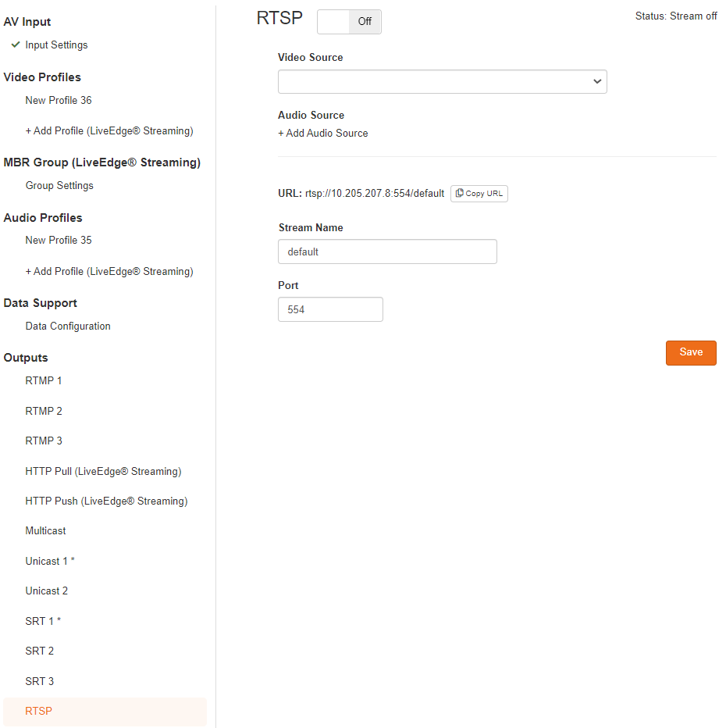This screenshot has height=728, width=726.
Task: Open Unicast 1 output
Action: [x=50, y=562]
